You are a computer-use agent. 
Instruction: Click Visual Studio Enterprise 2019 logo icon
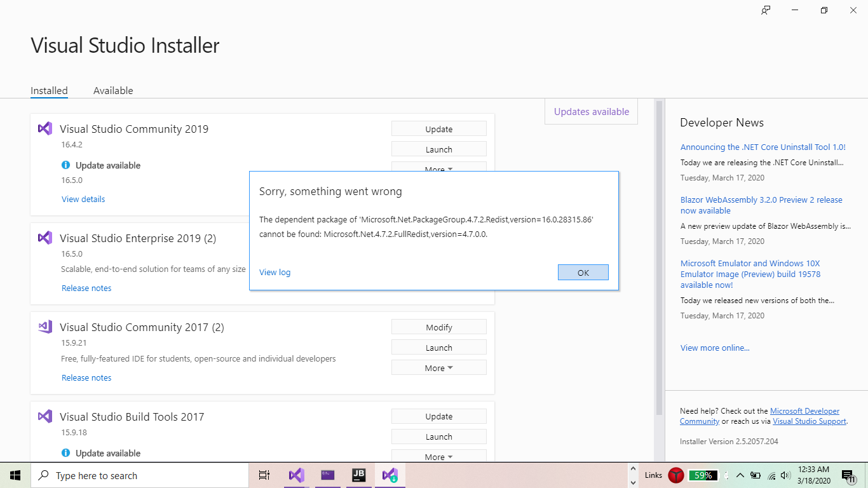pyautogui.click(x=44, y=238)
